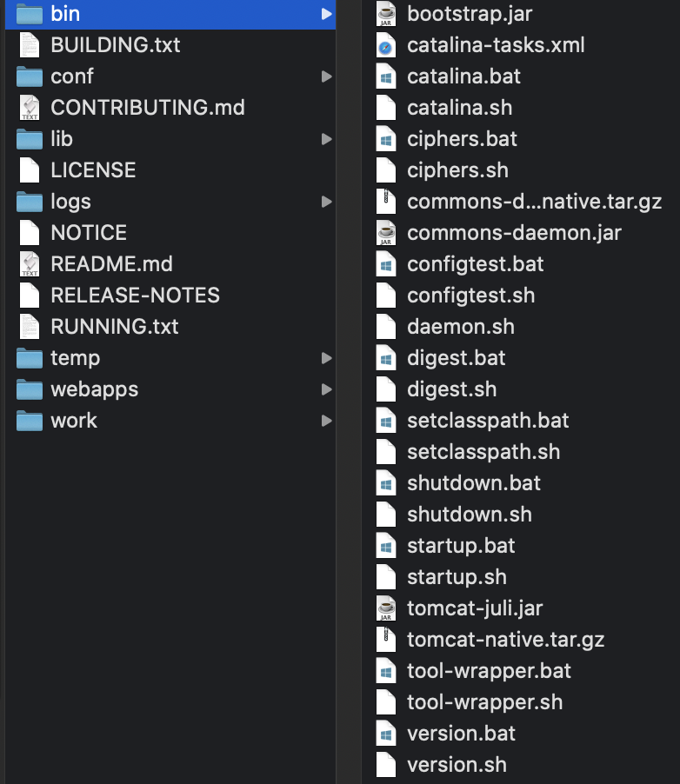Select the startup.sh file name
This screenshot has height=784, width=680.
(457, 577)
